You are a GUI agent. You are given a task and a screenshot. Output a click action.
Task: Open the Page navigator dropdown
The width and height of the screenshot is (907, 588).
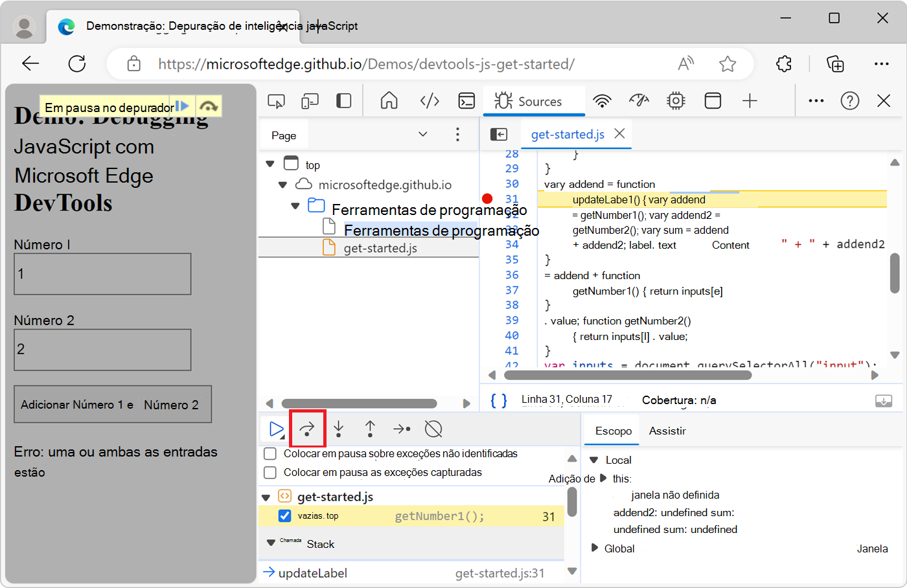click(x=423, y=135)
